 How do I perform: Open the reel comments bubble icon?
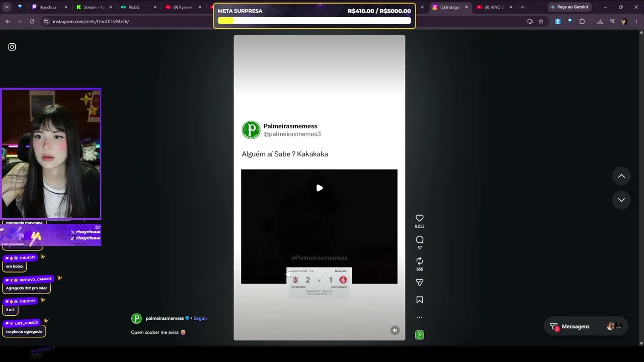419,239
